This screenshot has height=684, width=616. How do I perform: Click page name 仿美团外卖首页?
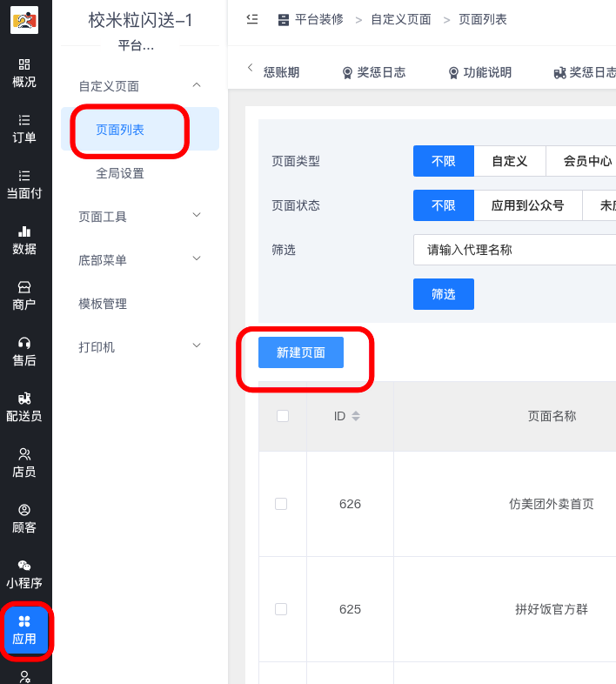tap(552, 504)
